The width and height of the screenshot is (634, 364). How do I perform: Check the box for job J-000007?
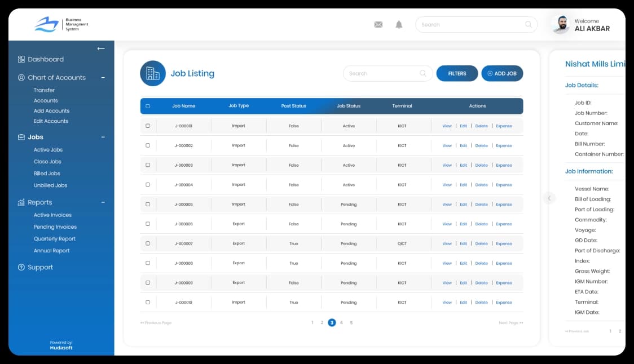click(x=148, y=243)
